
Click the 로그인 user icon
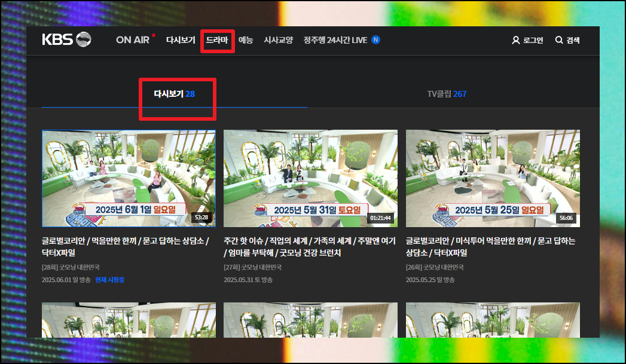pos(516,40)
